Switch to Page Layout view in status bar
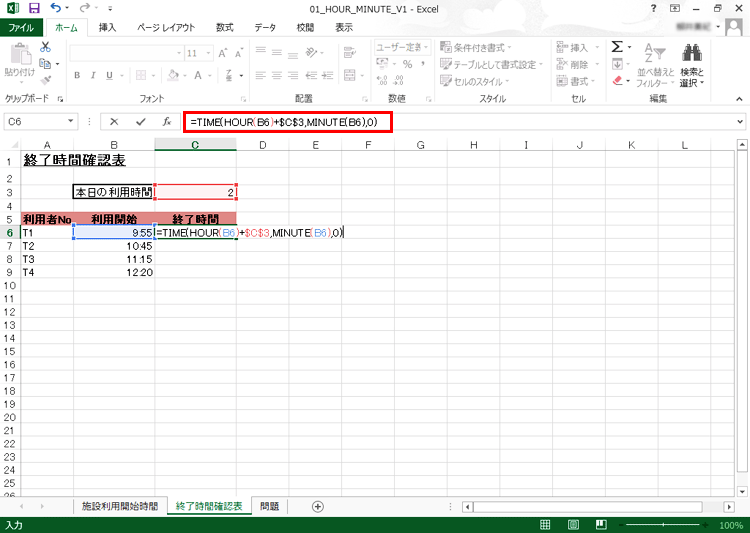The image size is (750, 533). pyautogui.click(x=573, y=525)
